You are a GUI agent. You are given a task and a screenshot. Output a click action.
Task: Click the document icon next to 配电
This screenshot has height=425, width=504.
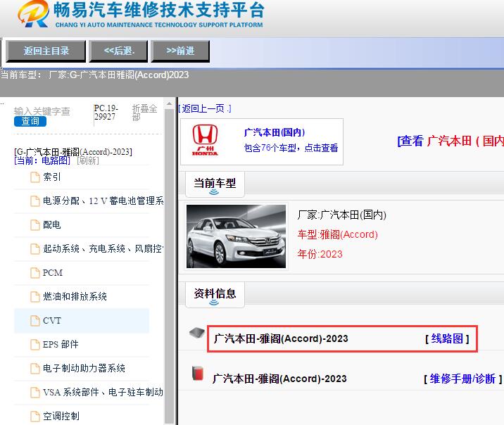click(x=35, y=225)
